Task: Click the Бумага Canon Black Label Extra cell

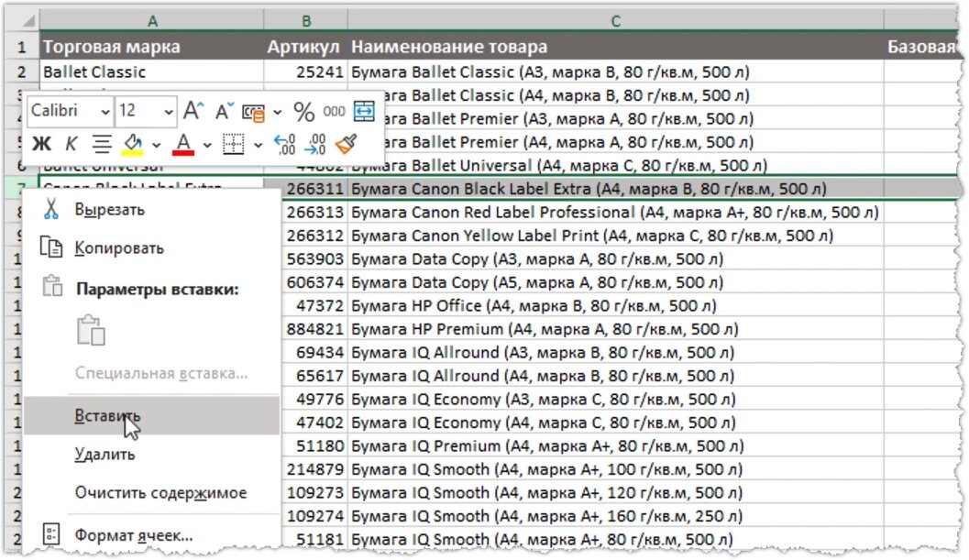Action: [x=615, y=189]
